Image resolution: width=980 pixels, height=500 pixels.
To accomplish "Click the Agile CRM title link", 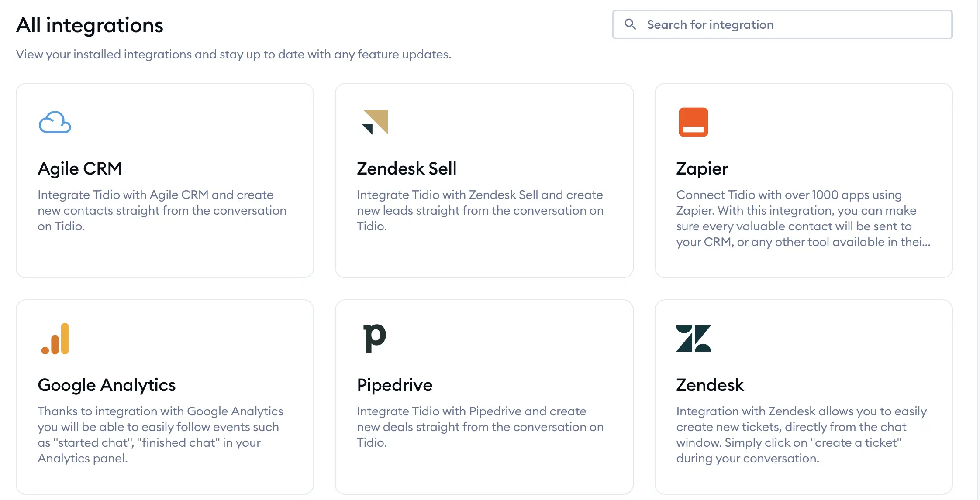I will [x=80, y=168].
